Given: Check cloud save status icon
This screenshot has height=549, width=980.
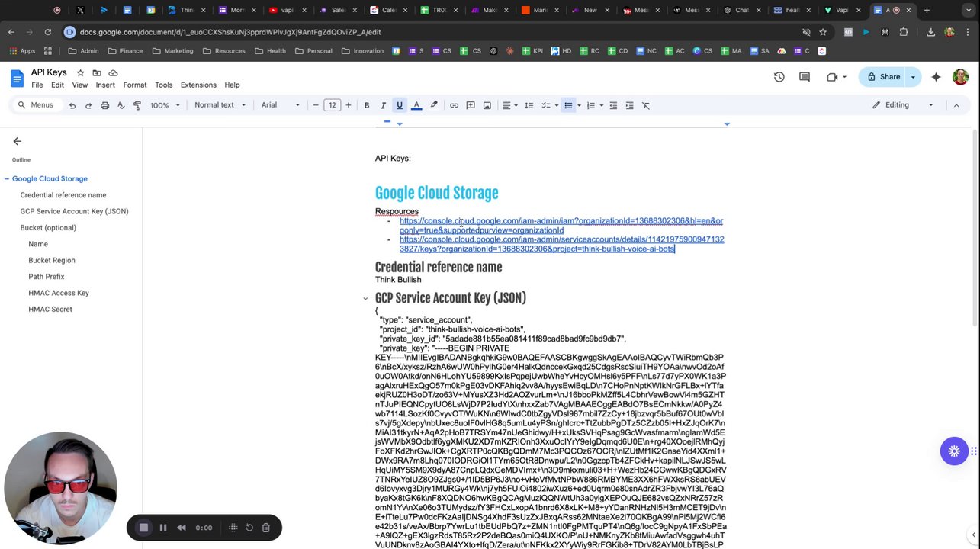Looking at the screenshot, I should (113, 72).
